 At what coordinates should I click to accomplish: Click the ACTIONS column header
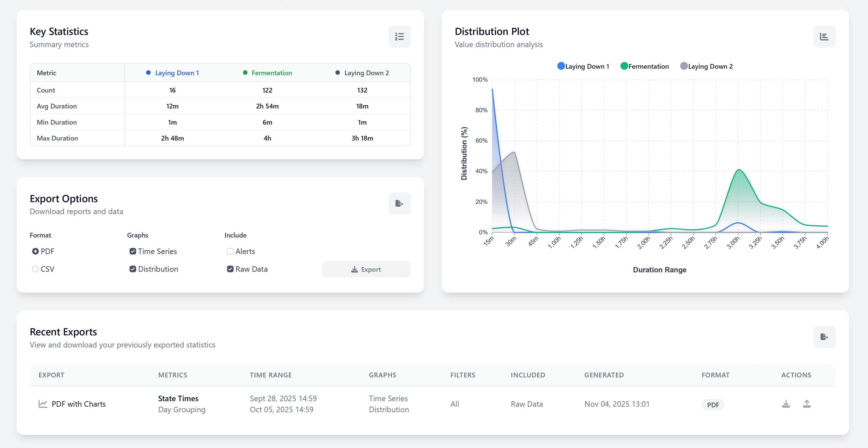(x=796, y=375)
